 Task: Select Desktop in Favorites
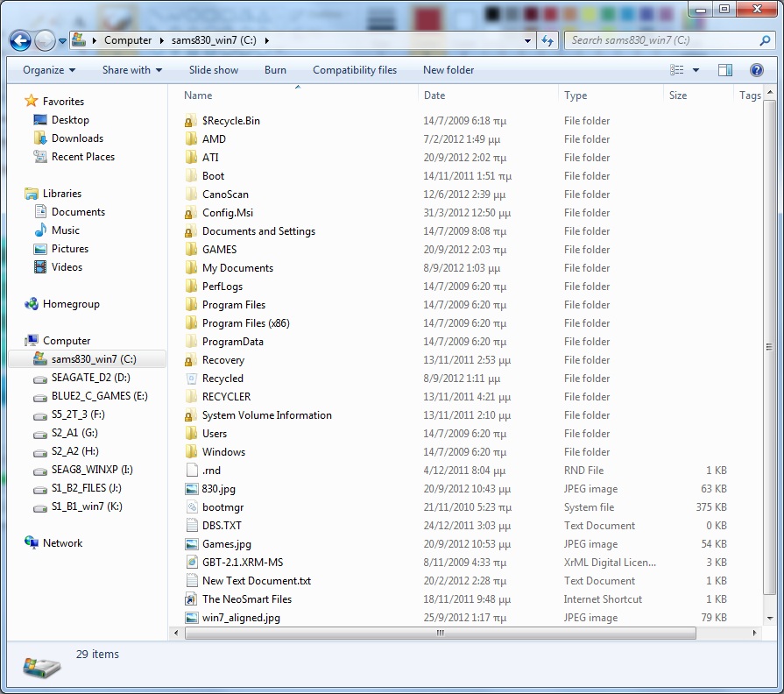pyautogui.click(x=70, y=120)
